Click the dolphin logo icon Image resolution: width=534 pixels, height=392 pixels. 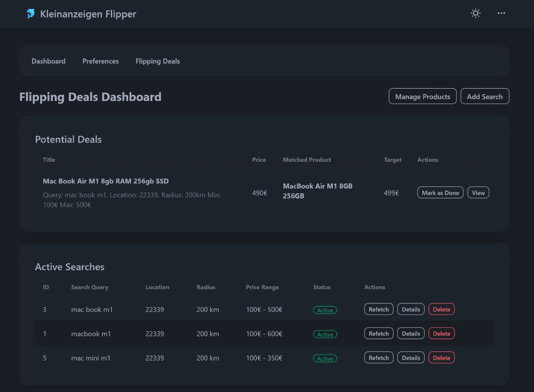[x=30, y=14]
